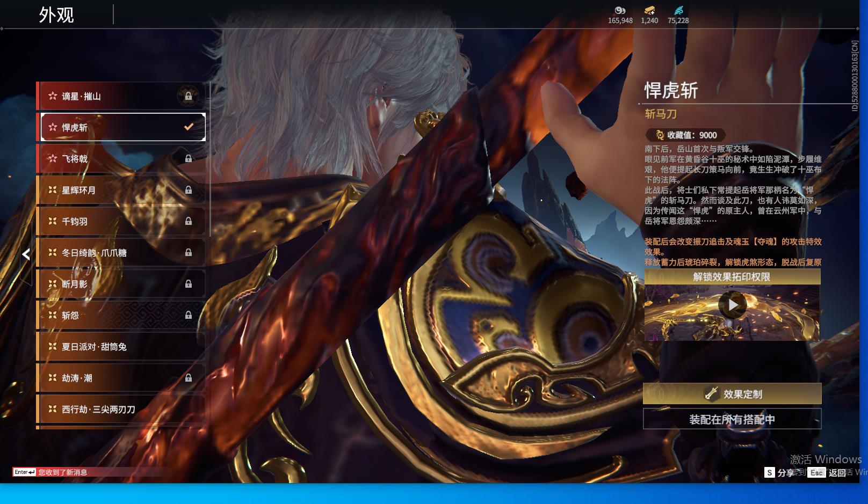Click the 外观 page title

coord(56,15)
